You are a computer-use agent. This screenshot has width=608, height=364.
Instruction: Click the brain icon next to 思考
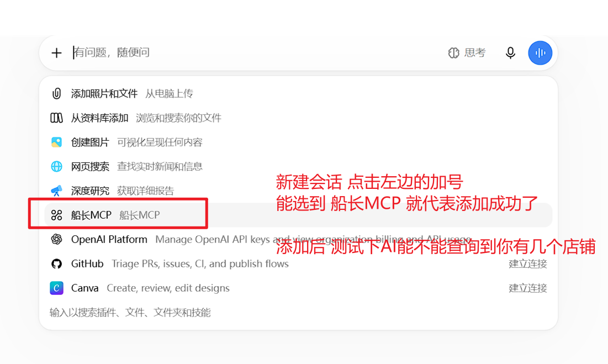454,52
